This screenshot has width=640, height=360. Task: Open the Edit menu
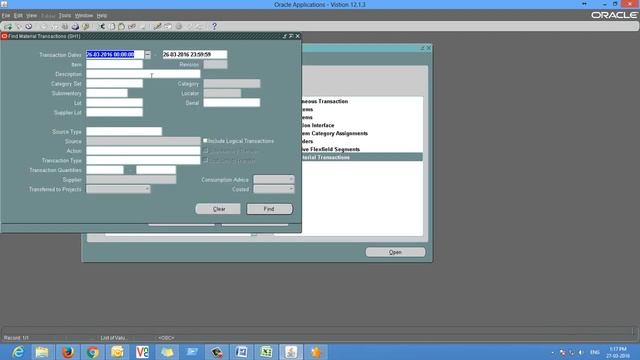[18, 16]
